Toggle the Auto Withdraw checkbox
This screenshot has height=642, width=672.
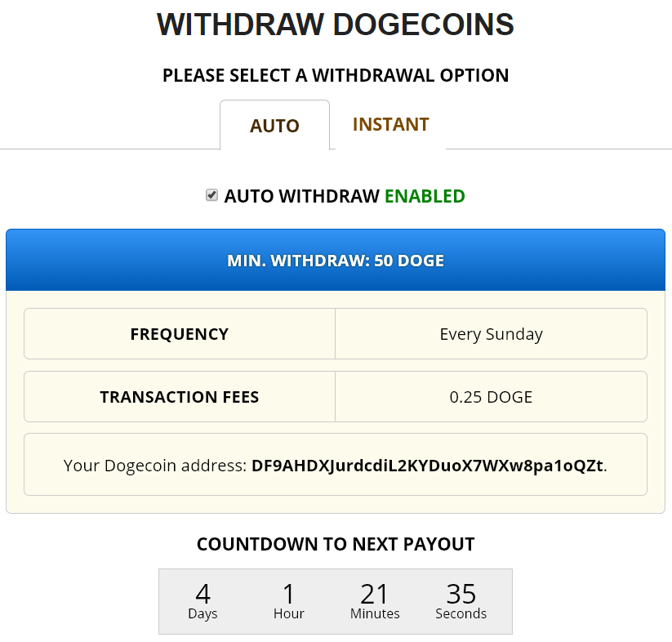click(211, 195)
